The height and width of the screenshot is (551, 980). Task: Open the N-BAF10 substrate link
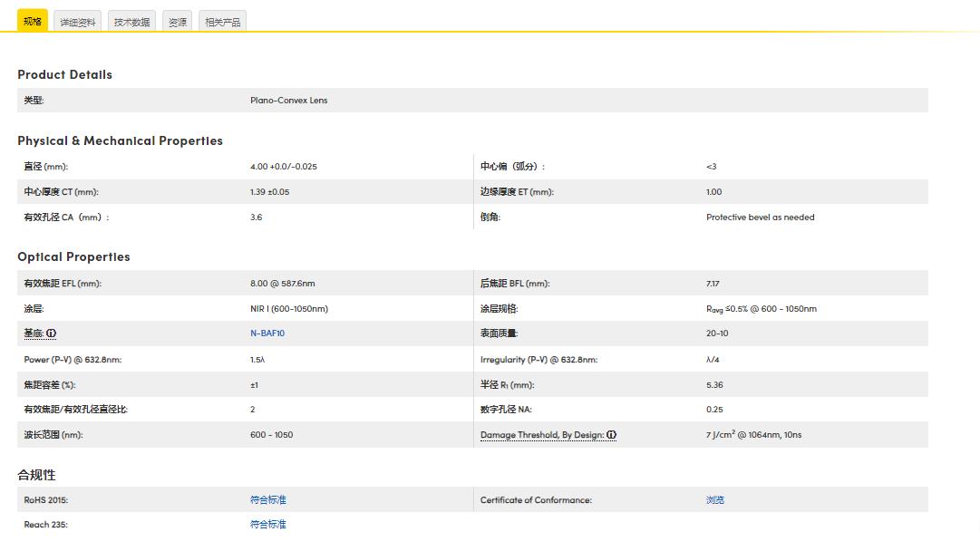(267, 333)
